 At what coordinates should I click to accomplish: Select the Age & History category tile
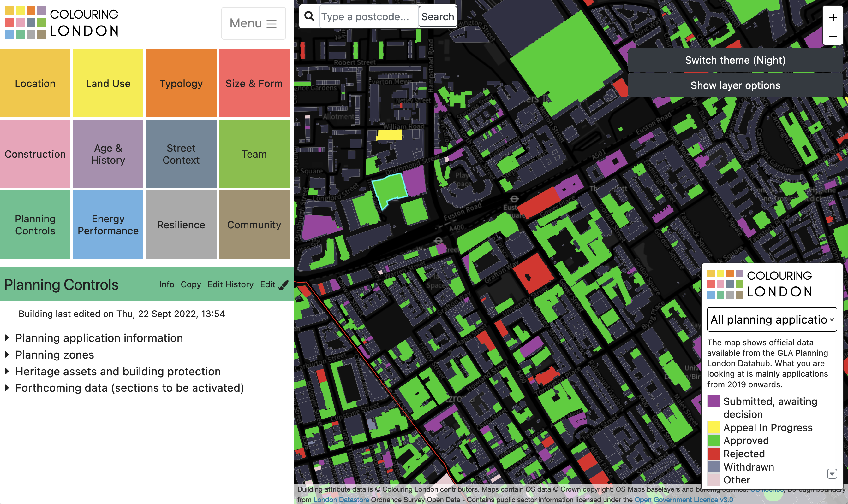pos(108,154)
